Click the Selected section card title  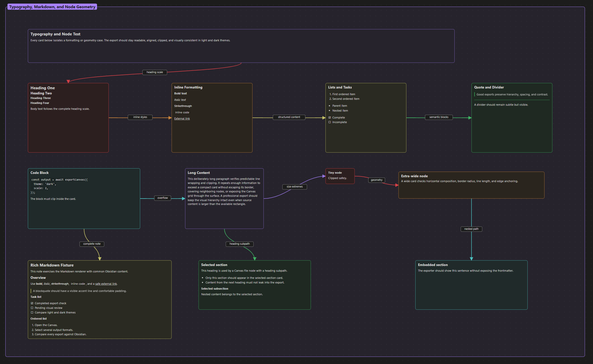pos(214,265)
